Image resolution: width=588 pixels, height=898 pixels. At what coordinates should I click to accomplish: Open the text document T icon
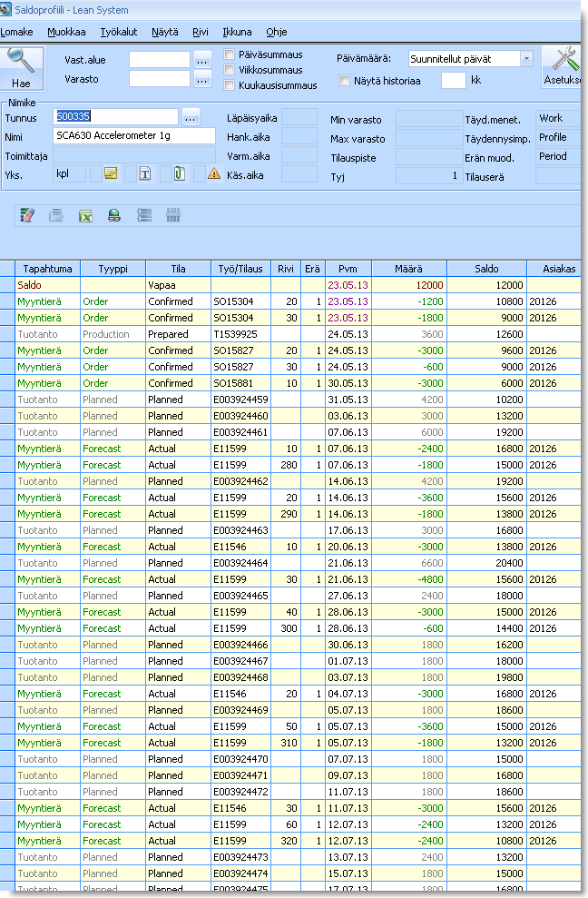coord(145,173)
